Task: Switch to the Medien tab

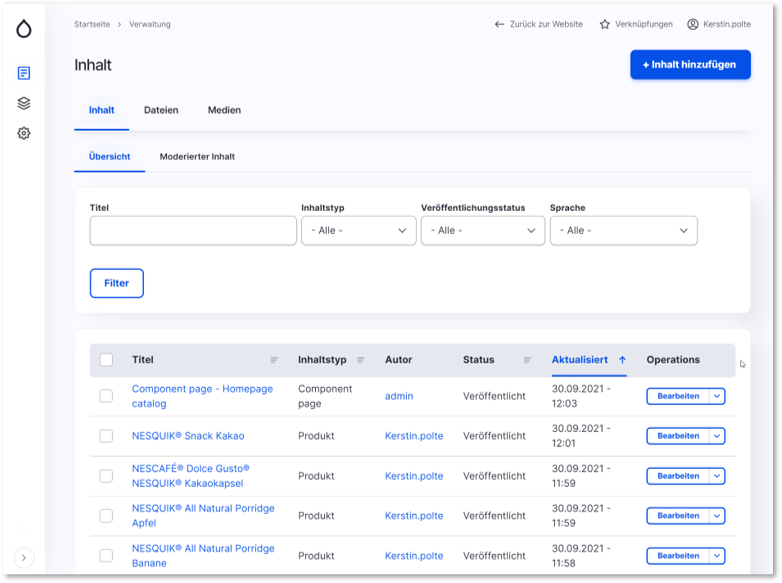Action: coord(224,110)
